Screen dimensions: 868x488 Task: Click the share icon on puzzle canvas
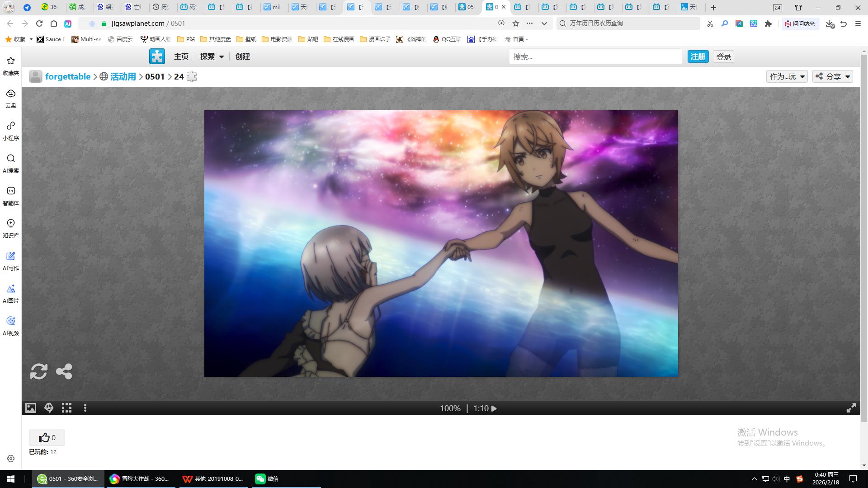[64, 371]
